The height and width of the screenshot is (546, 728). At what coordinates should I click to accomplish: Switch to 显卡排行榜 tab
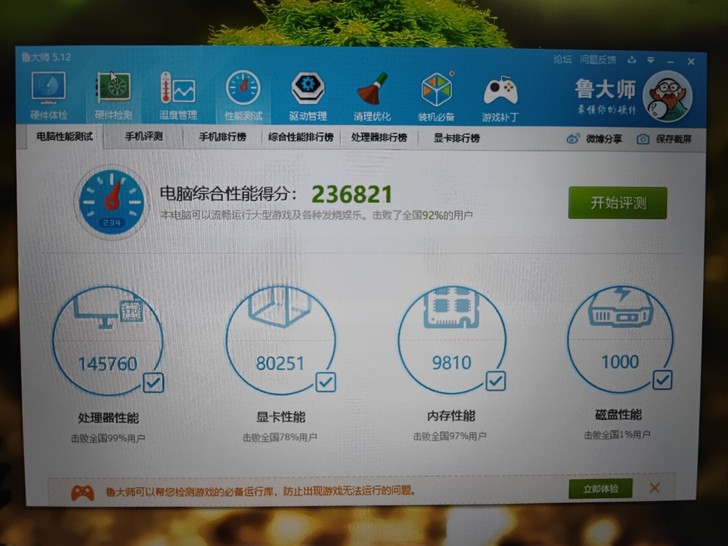(x=456, y=138)
